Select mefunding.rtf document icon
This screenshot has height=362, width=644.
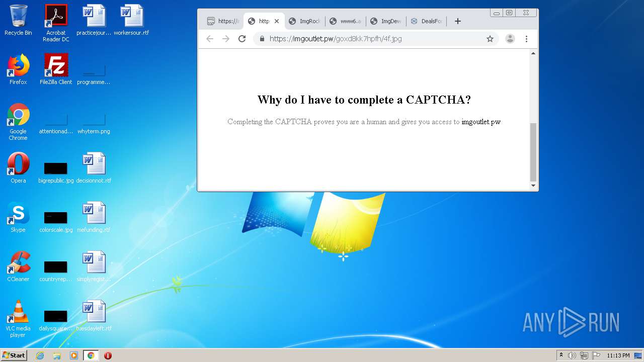coord(94,217)
